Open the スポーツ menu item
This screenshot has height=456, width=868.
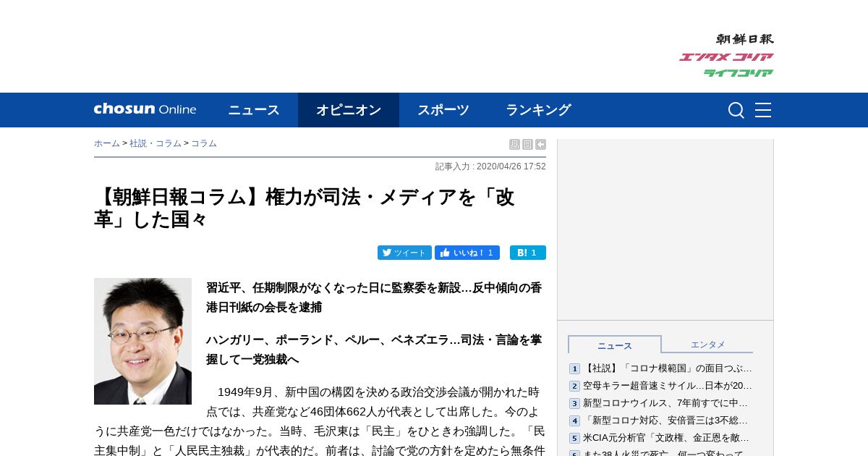click(443, 110)
